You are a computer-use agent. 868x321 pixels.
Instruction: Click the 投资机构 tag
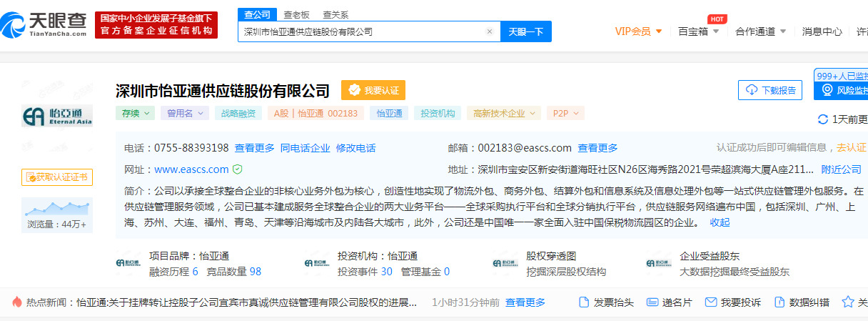[x=438, y=113]
